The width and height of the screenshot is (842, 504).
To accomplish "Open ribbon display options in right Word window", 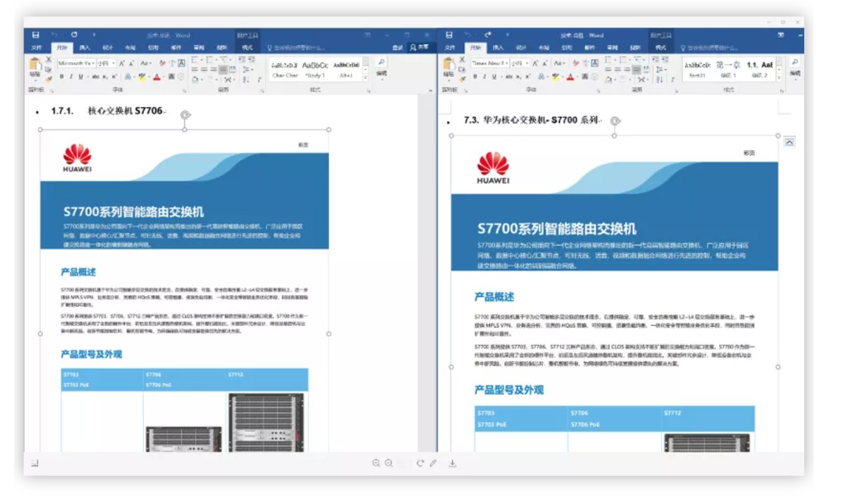I will (x=781, y=35).
